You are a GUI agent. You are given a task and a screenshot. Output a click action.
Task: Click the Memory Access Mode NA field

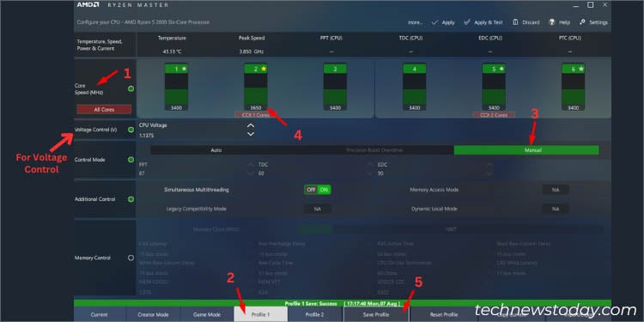pyautogui.click(x=556, y=190)
